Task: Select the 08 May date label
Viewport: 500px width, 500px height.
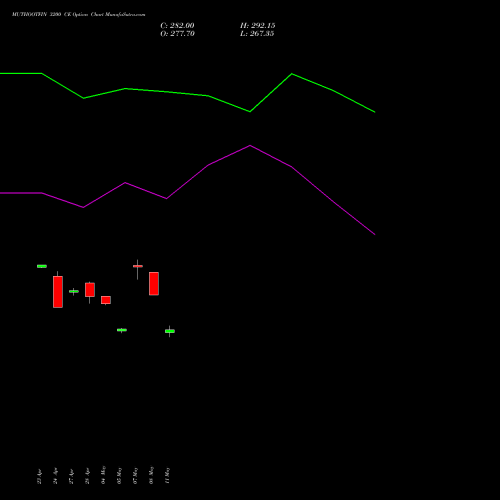Action: (151, 475)
